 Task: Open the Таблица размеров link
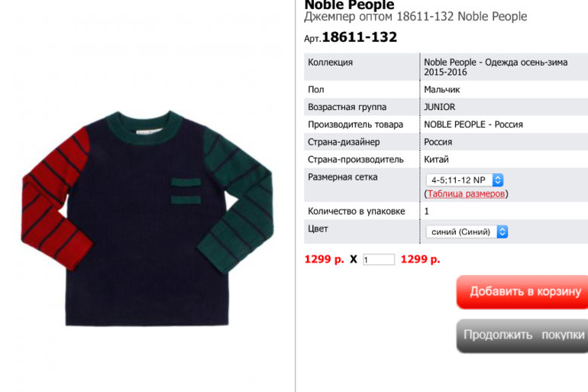point(466,193)
